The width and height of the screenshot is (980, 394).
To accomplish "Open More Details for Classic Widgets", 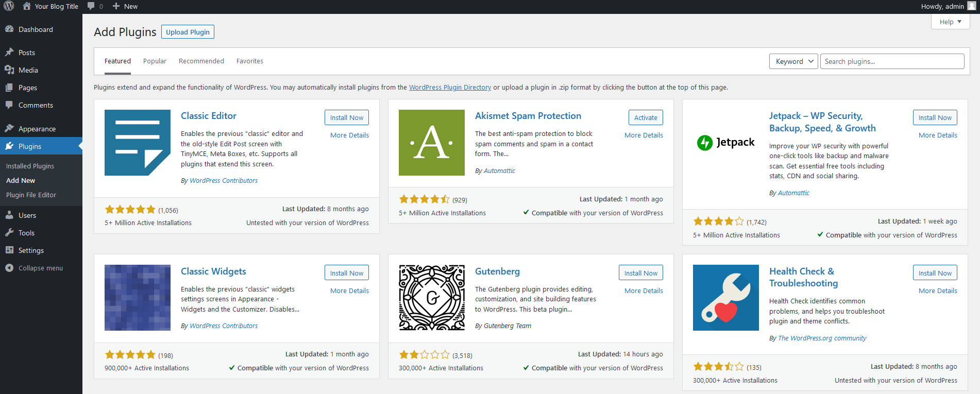I will click(x=349, y=290).
